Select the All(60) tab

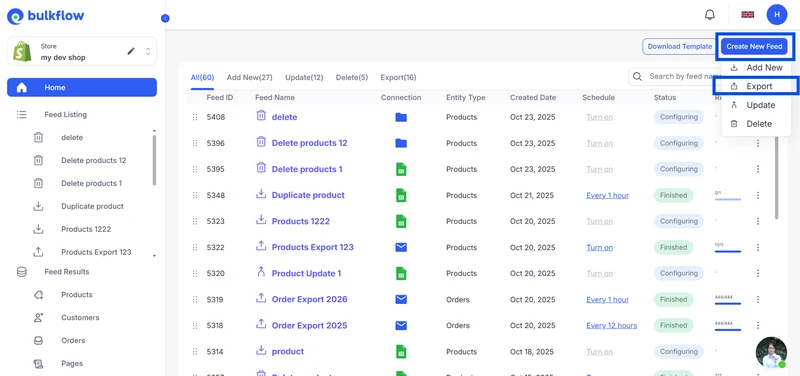click(202, 78)
